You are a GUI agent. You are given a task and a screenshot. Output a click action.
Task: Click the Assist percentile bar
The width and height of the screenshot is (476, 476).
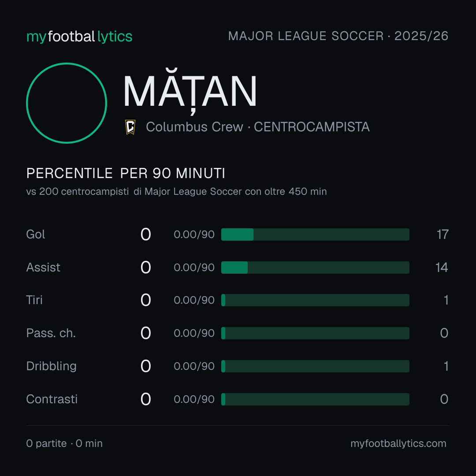tap(315, 268)
